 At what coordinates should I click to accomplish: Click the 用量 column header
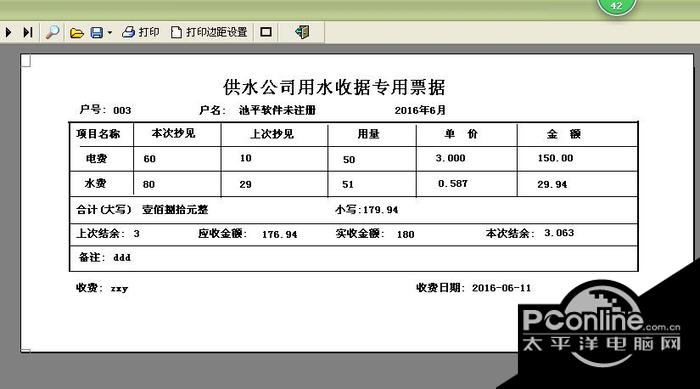(x=368, y=134)
